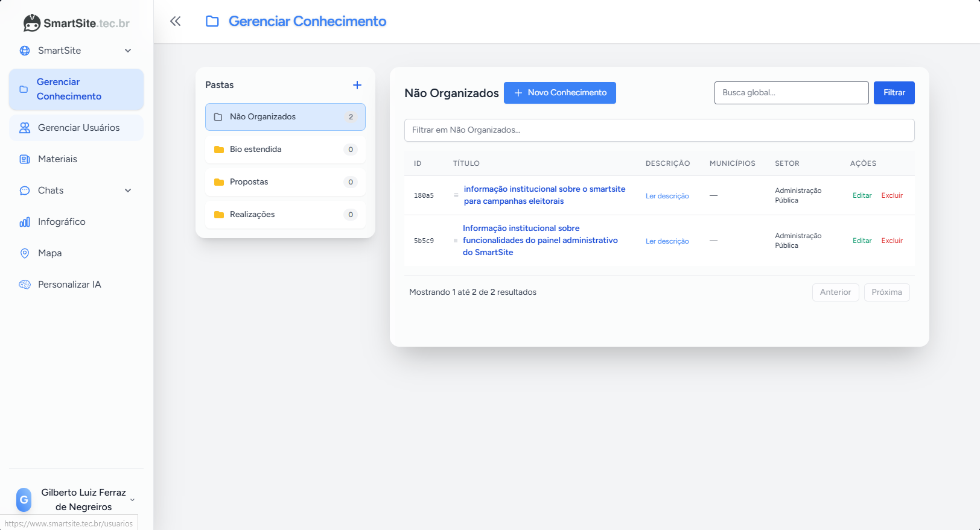Click the folder icon beside Gerenciar Conhecimento sidebar item

click(x=24, y=89)
